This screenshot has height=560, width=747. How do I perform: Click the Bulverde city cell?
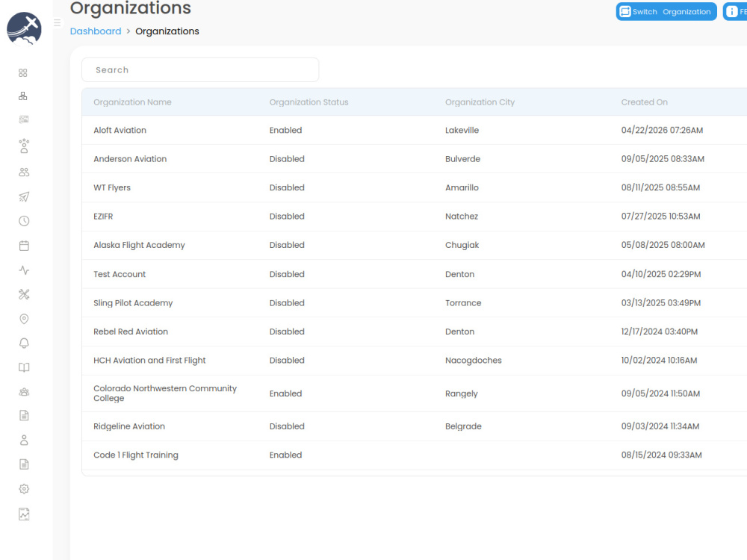coord(462,158)
